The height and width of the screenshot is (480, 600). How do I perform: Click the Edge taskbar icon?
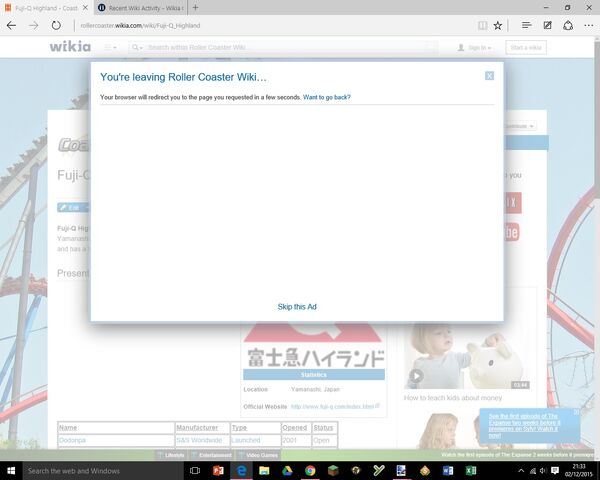241,471
